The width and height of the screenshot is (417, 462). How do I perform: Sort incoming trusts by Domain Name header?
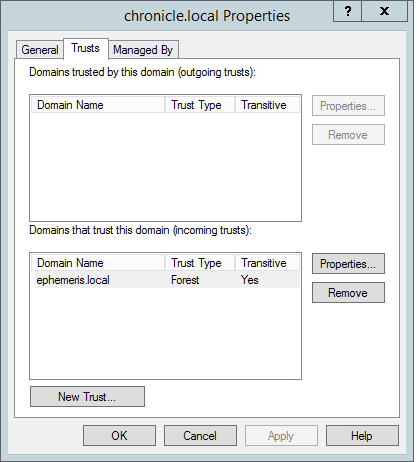coord(98,263)
